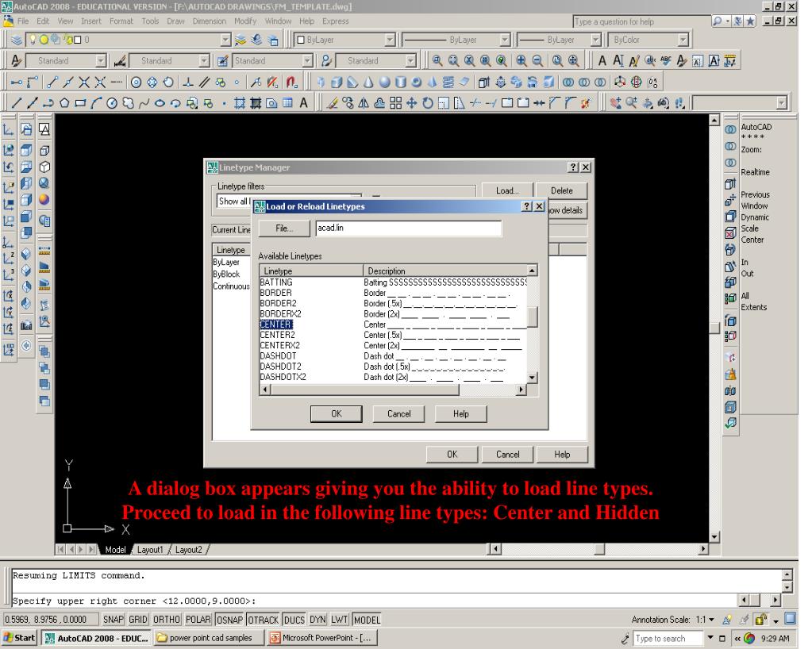Open the Dimension menu
Viewport: 812px width, 649px height.
210,21
